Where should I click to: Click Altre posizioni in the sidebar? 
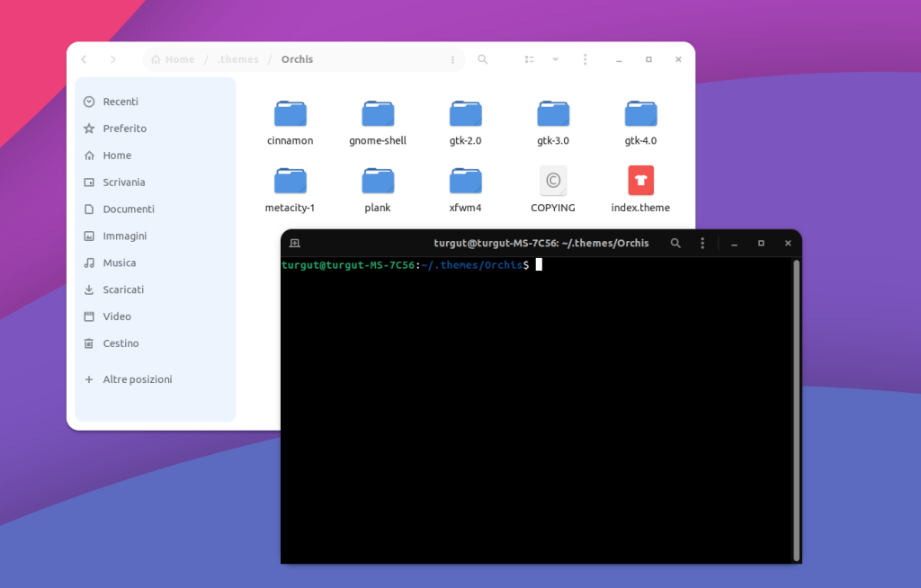tap(137, 379)
